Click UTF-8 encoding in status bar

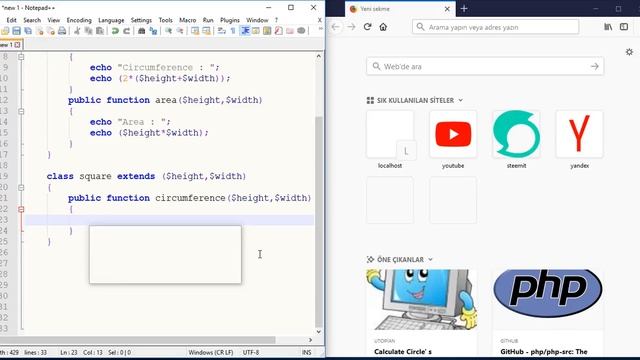(x=251, y=352)
